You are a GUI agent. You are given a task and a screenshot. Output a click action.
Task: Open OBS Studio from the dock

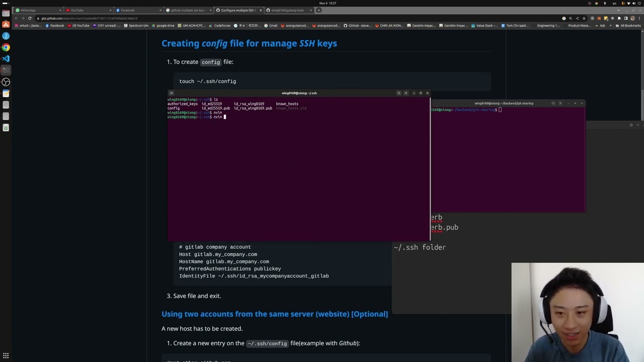[x=6, y=81]
